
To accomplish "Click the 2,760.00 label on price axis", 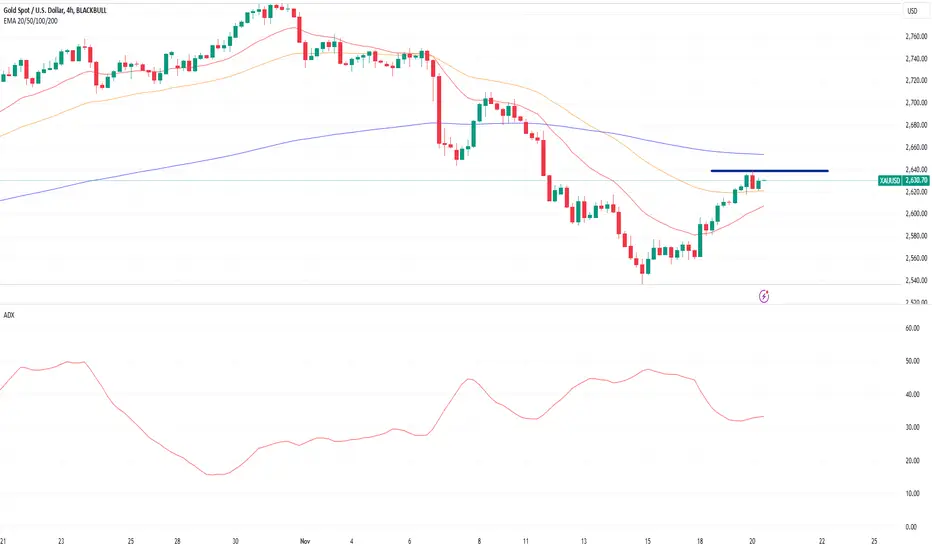I will [x=916, y=36].
